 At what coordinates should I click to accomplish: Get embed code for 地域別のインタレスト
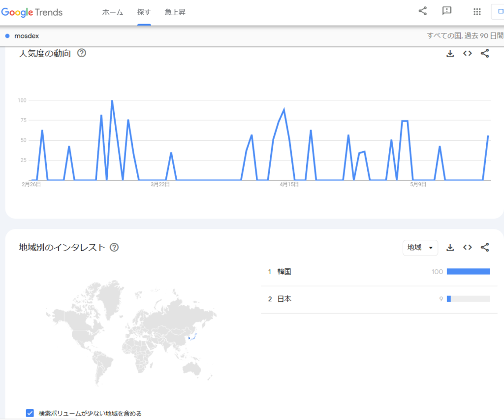(x=468, y=248)
